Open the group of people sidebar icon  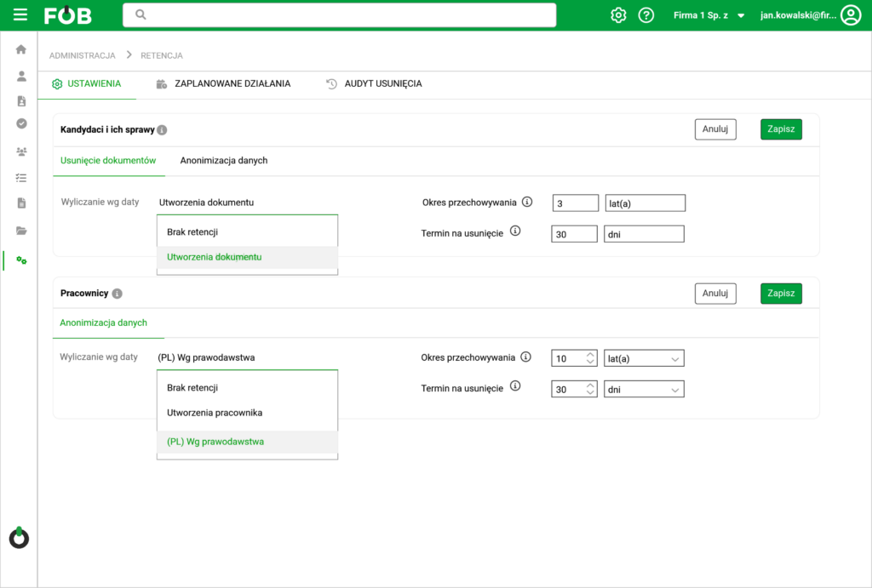21,151
